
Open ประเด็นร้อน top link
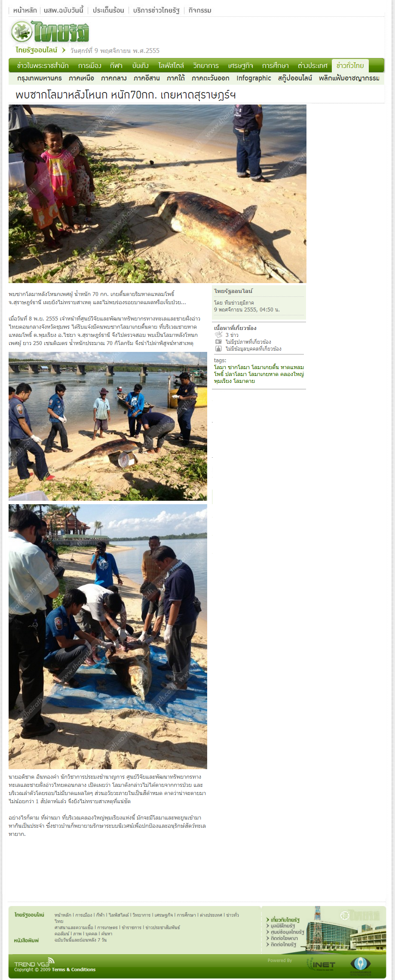[x=108, y=10]
